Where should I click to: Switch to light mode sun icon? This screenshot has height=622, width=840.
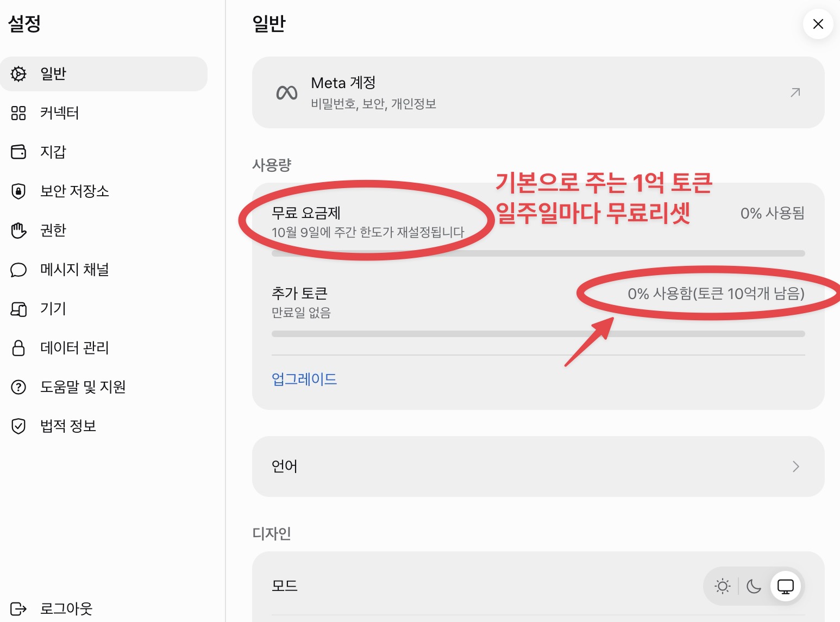tap(723, 586)
